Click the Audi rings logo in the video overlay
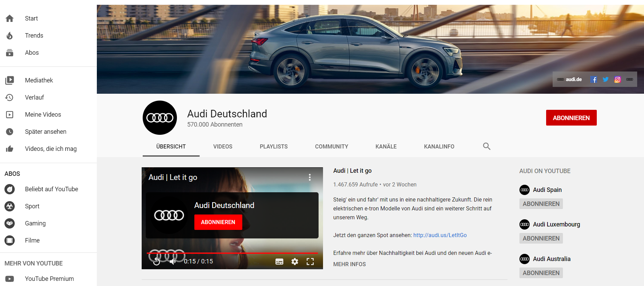The width and height of the screenshot is (644, 286). point(169,215)
